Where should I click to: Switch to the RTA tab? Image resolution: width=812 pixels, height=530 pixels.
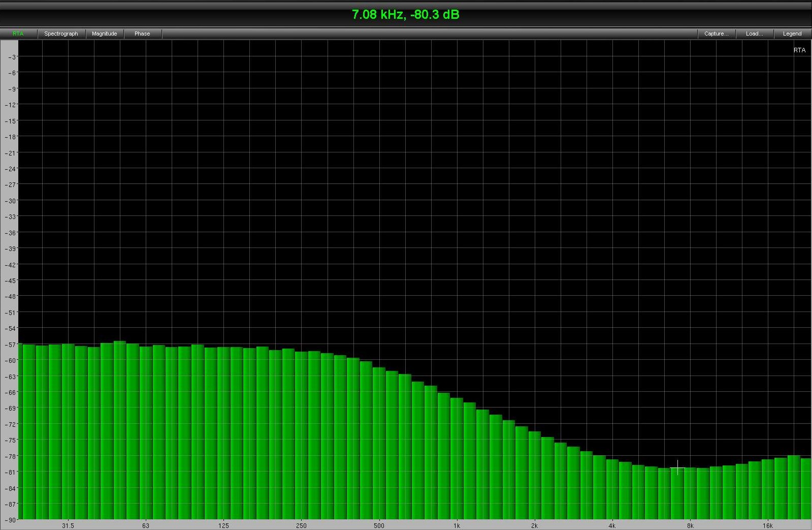pos(18,34)
